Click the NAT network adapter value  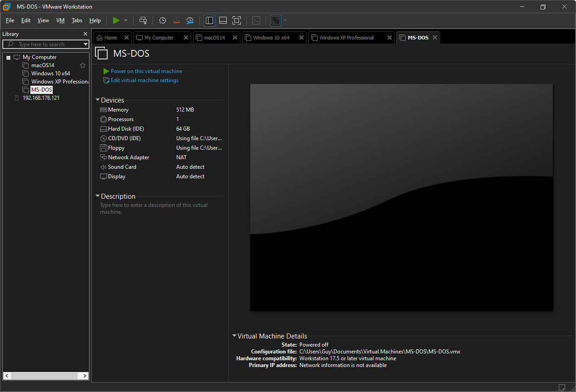pyautogui.click(x=181, y=157)
